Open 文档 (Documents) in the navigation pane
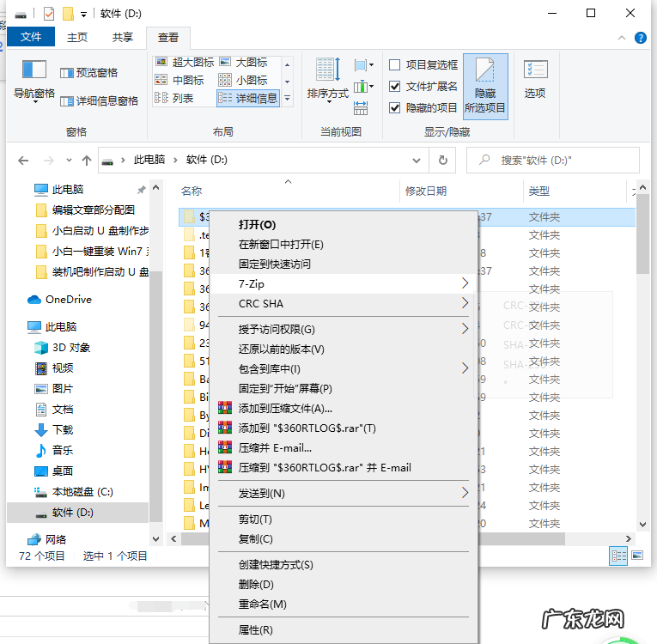This screenshot has width=657, height=644. coord(54,409)
